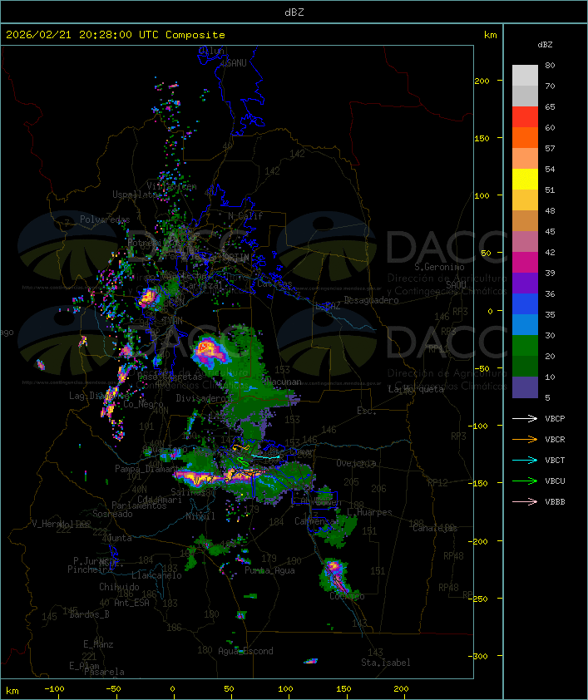Click the 'km' label at bottom left
588x700 pixels.
(x=12, y=691)
